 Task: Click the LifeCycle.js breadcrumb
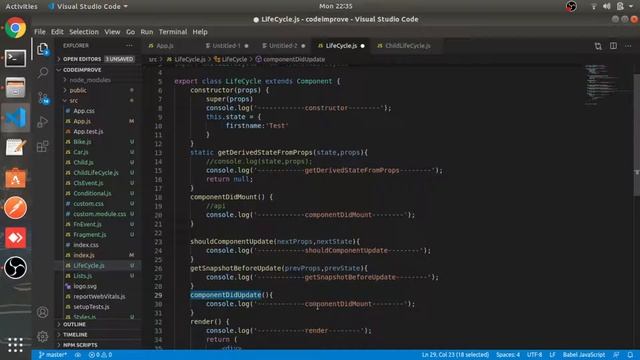click(187, 60)
